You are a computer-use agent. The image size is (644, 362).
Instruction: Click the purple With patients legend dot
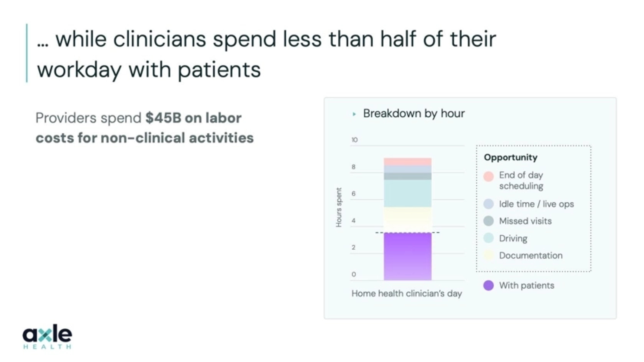click(x=488, y=285)
